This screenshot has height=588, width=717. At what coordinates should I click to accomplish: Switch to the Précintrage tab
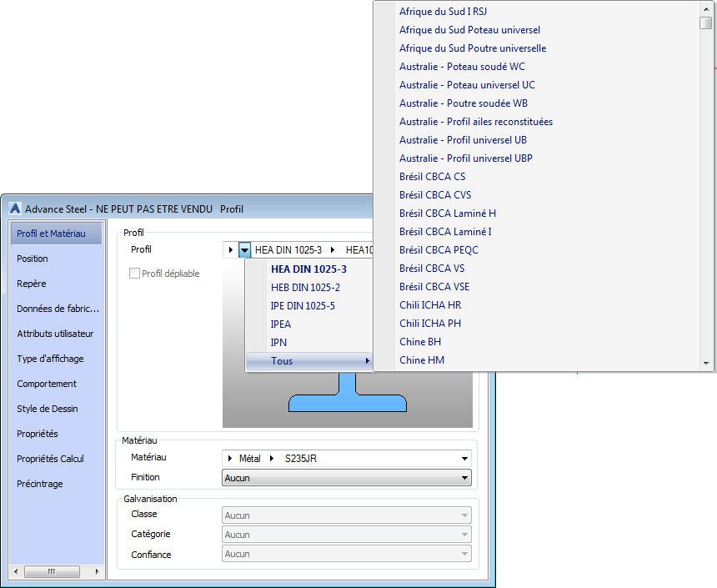40,484
